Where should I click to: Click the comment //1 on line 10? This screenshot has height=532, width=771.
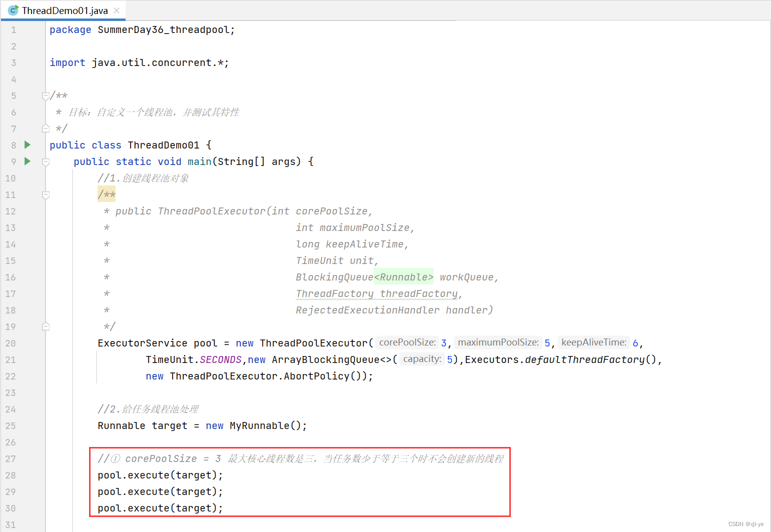pyautogui.click(x=143, y=178)
